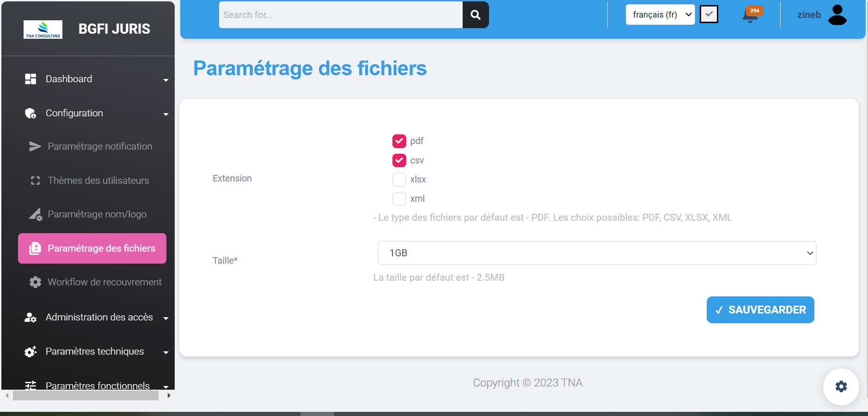Enable the xlsx extension checkbox

pos(399,179)
